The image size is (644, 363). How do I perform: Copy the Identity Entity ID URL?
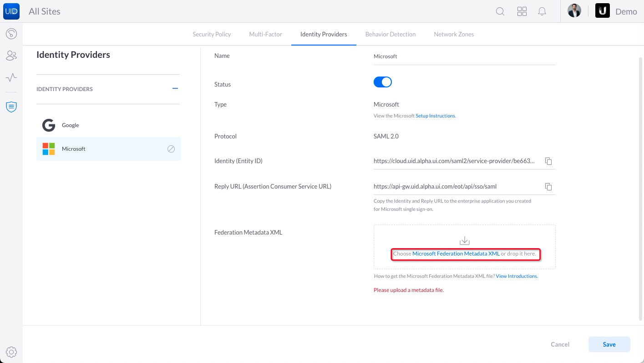548,161
